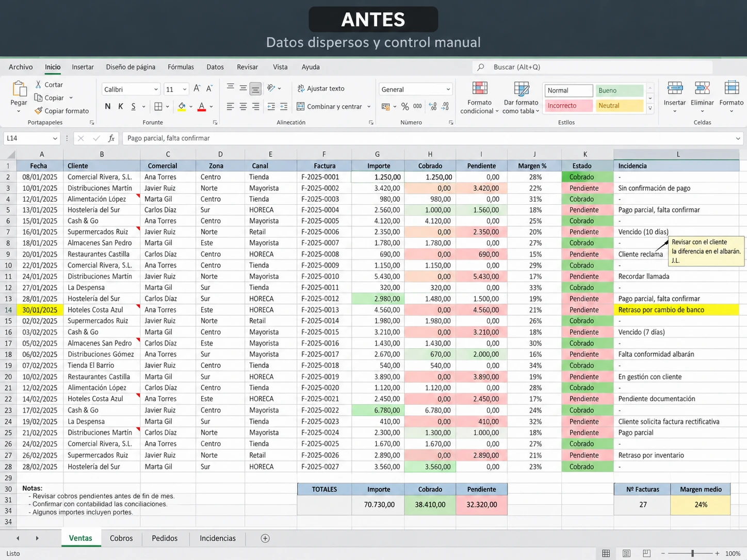Toggle middle vertical alignment button

click(243, 88)
